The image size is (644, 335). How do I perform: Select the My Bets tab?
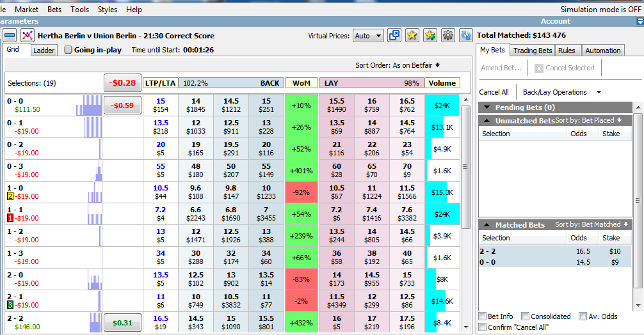[492, 50]
